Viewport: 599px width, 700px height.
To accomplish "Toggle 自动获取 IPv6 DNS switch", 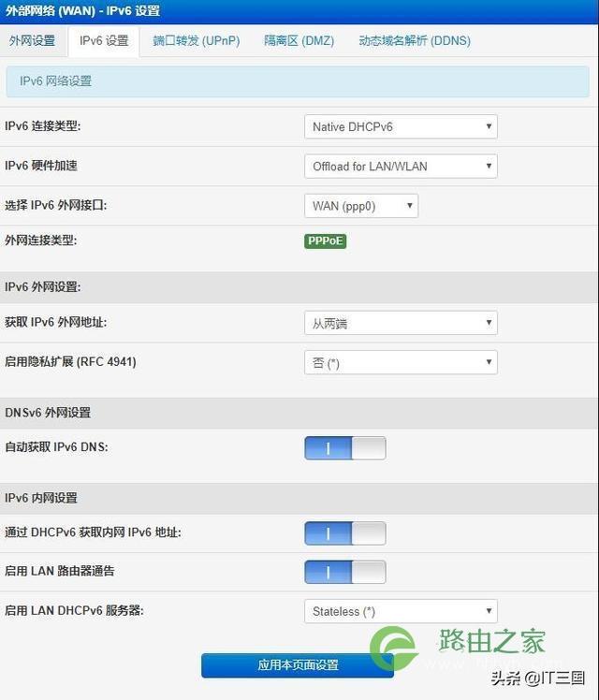I will [345, 448].
